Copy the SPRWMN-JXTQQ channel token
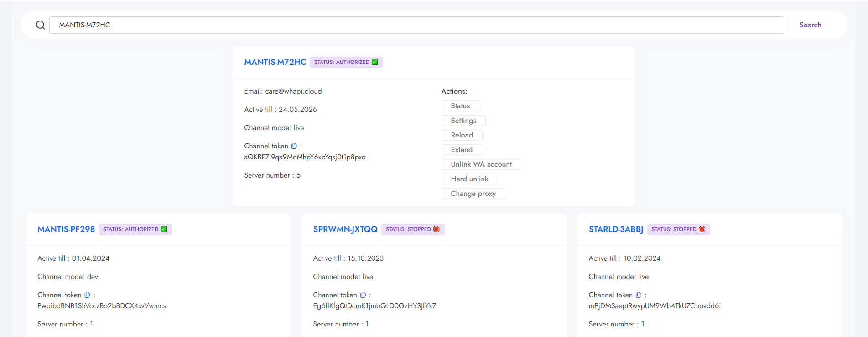 pos(363,295)
